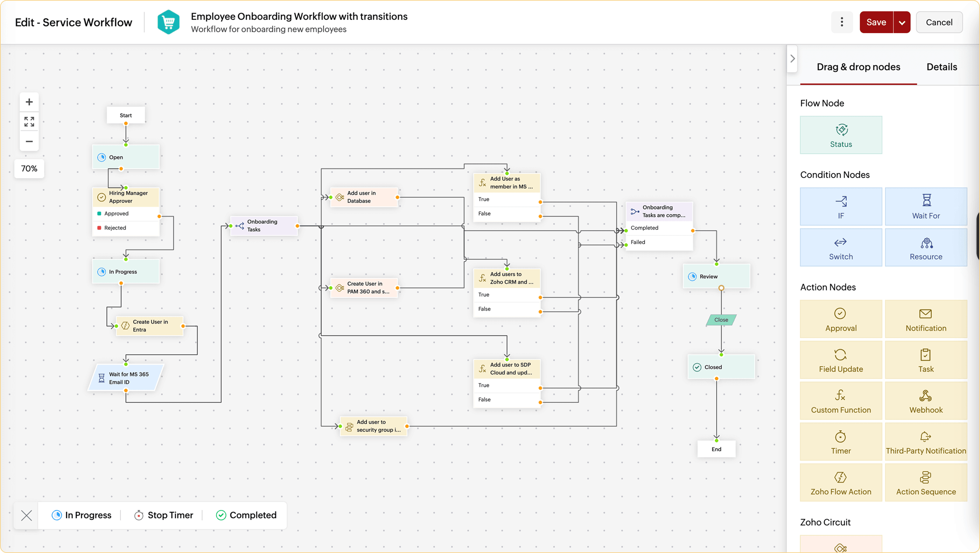This screenshot has height=553, width=980.
Task: Click the Stop Timer legend item
Action: [x=163, y=515]
